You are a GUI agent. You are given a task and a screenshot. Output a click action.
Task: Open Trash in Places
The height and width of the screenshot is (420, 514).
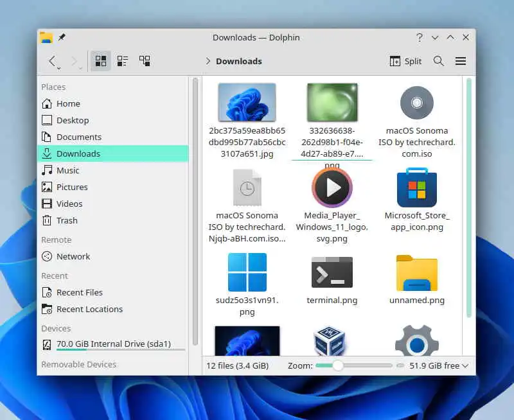tap(113, 220)
